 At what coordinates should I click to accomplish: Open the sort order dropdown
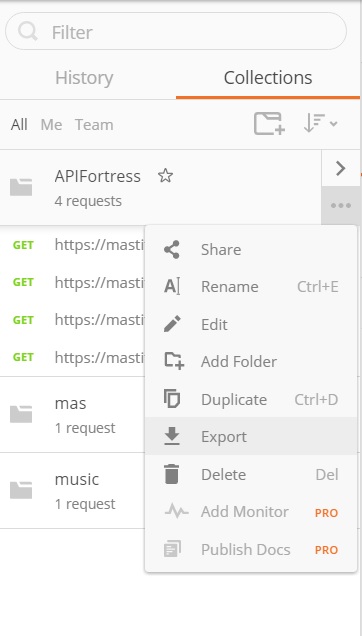(320, 123)
